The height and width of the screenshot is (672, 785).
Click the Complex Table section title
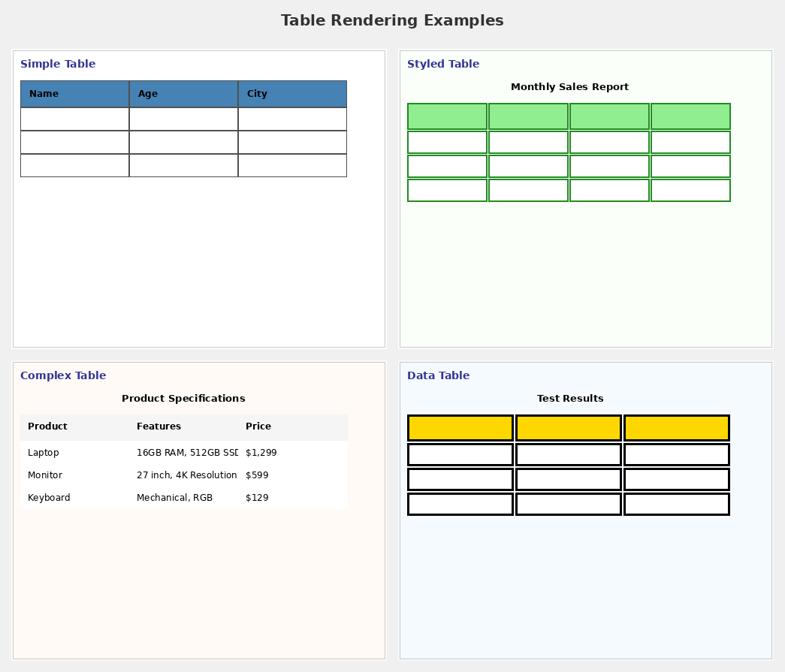tap(63, 375)
